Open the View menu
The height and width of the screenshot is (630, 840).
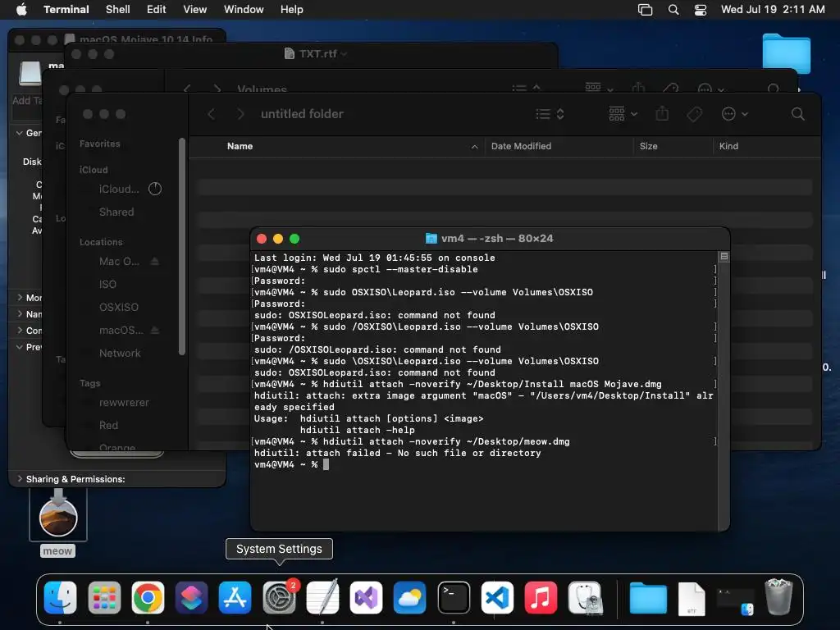195,10
